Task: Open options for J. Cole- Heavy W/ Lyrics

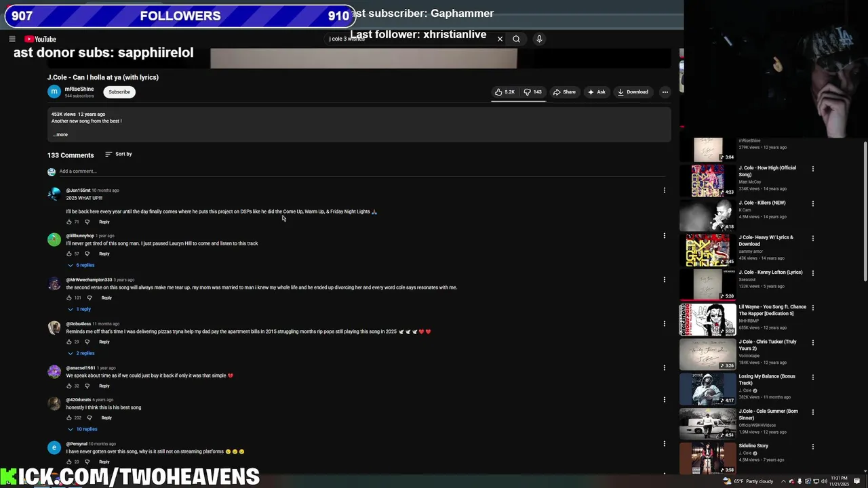Action: pos(813,238)
